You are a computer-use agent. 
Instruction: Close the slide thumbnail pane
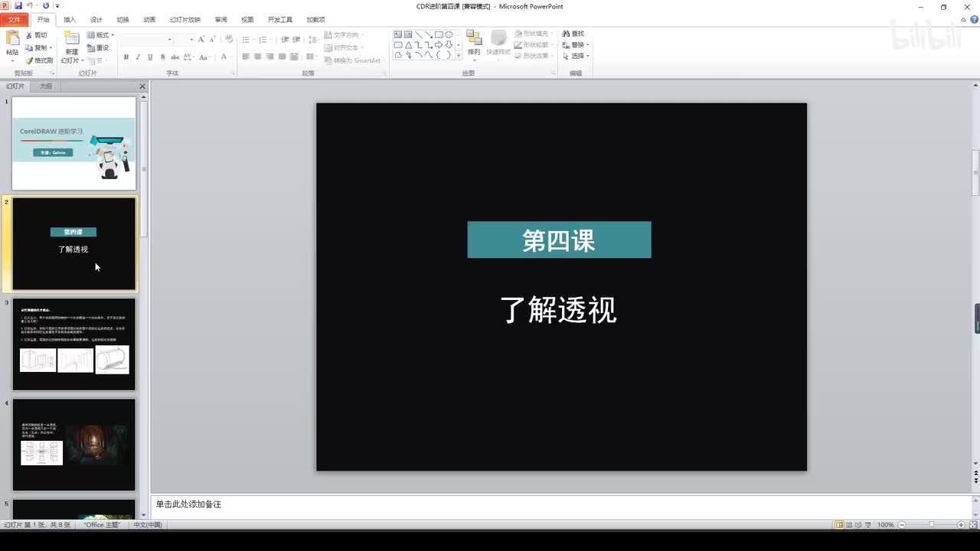pyautogui.click(x=142, y=86)
